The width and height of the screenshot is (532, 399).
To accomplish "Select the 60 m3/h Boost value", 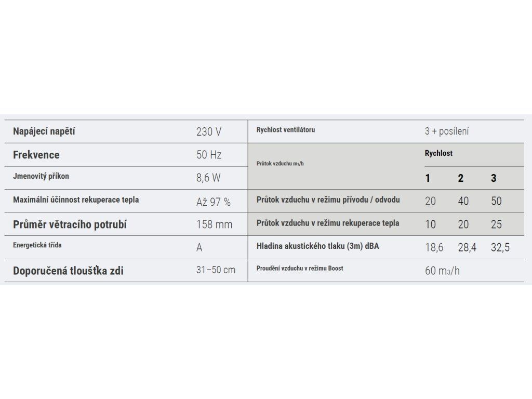I will (x=442, y=270).
